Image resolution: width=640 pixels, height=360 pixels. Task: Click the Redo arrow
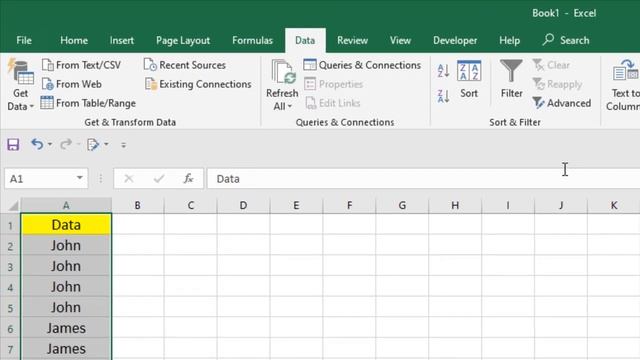coord(66,144)
